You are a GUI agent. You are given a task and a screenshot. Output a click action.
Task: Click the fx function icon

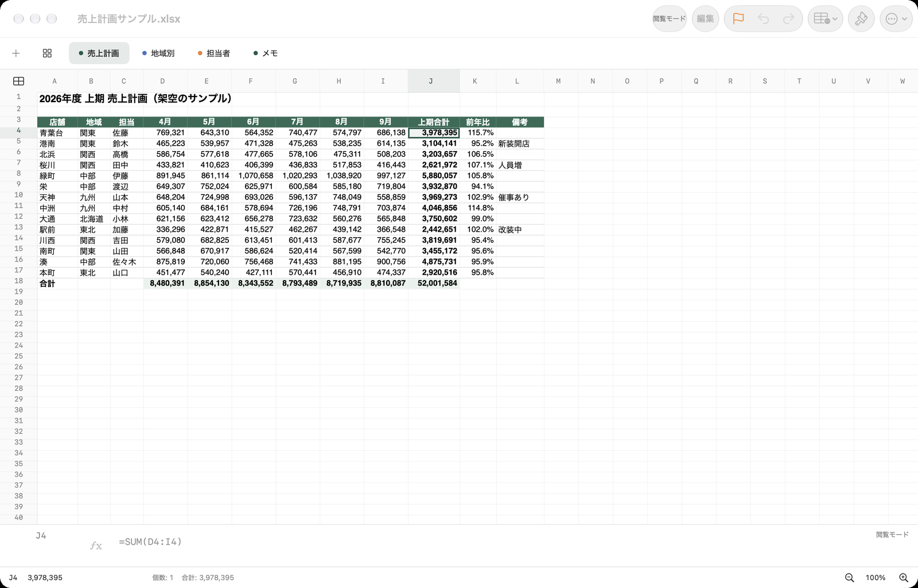96,546
